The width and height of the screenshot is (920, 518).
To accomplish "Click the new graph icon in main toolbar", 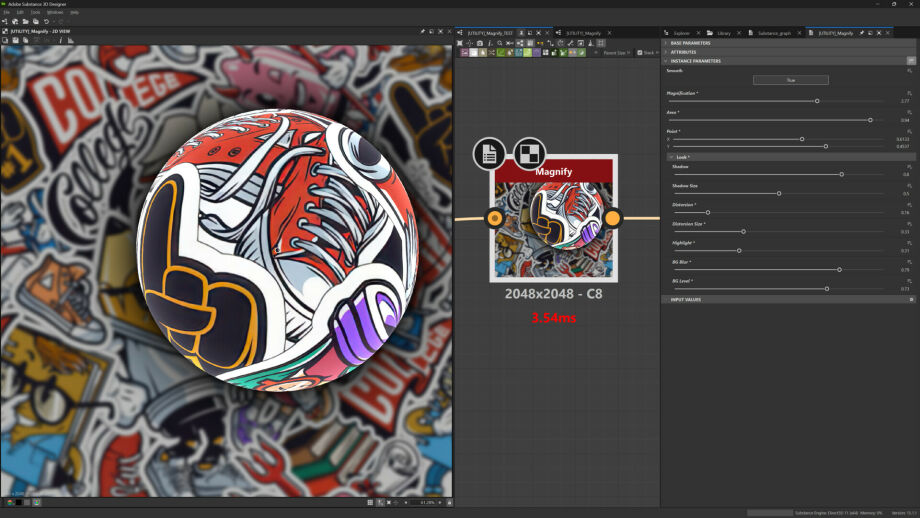I will [x=5, y=22].
